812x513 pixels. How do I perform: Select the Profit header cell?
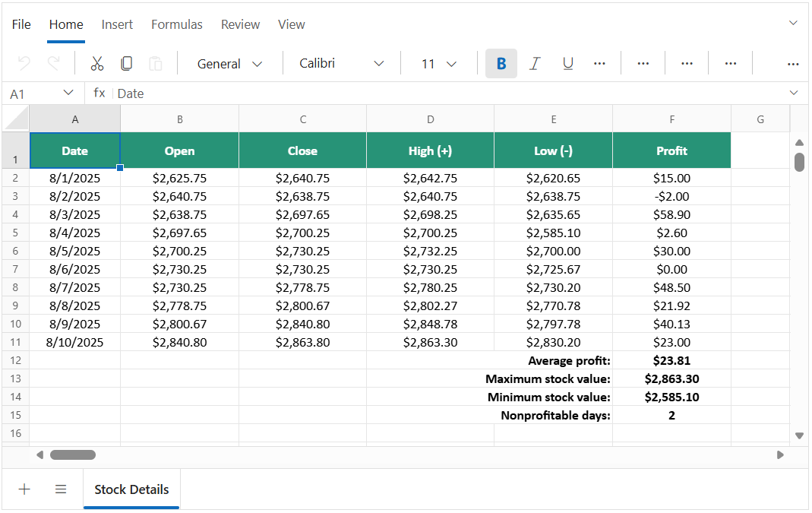click(x=671, y=150)
